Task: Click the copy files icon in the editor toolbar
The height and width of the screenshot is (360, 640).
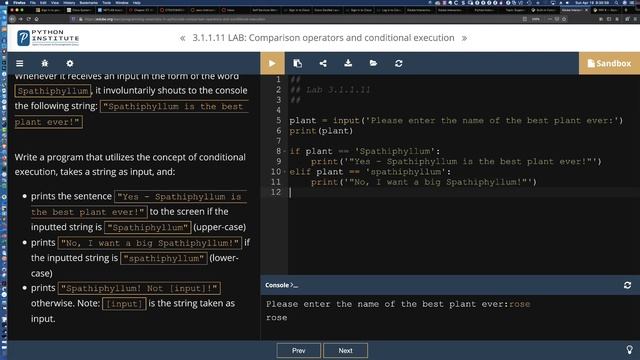Action: pyautogui.click(x=298, y=63)
